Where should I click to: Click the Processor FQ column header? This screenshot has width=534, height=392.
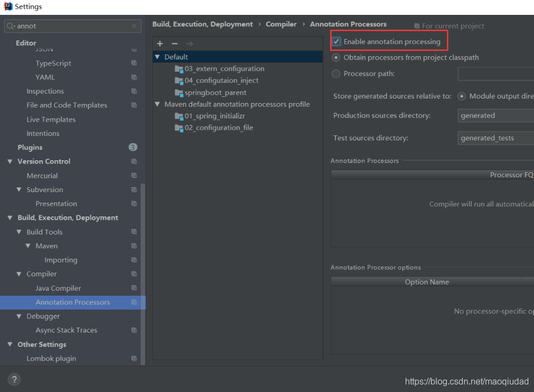pyautogui.click(x=433, y=175)
